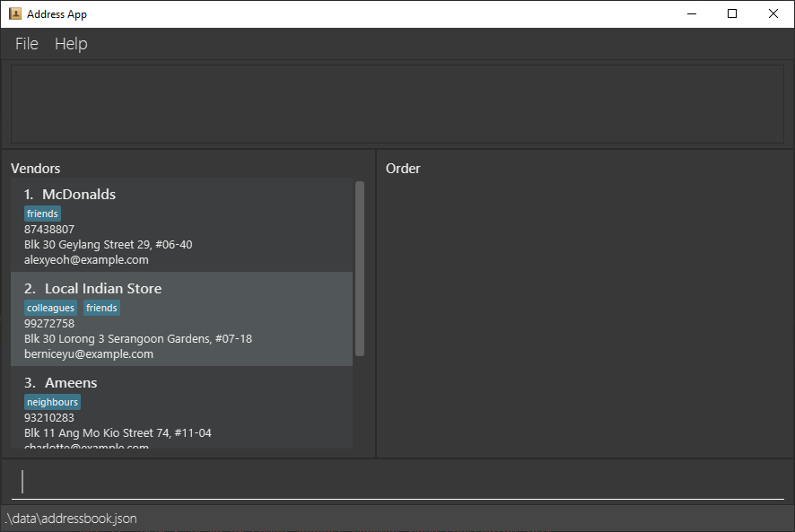This screenshot has height=532, width=795.
Task: Click the Blk 30 Lorong 3 Serangoon Gardens address
Action: (138, 339)
